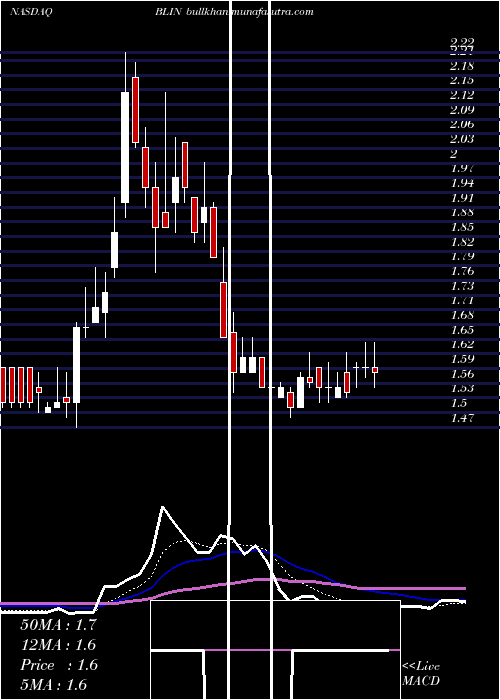Select the 5MA : 1.6 readout
500x700 pixels.
click(x=54, y=684)
